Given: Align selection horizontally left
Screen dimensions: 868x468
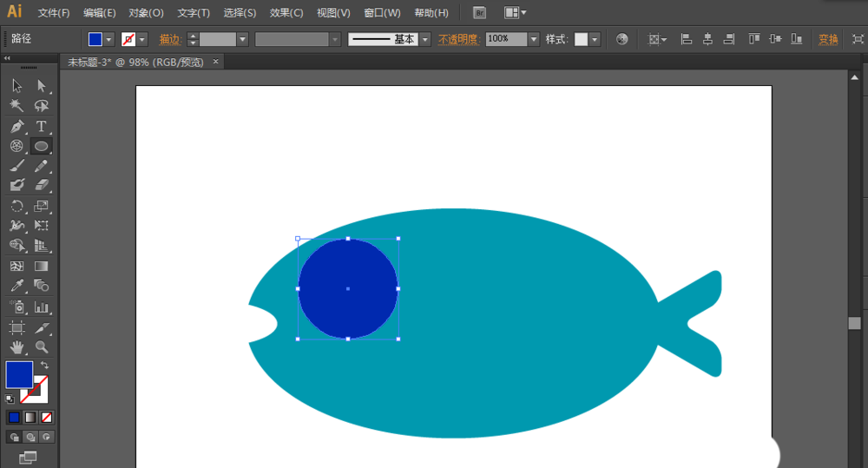Looking at the screenshot, I should tap(687, 39).
